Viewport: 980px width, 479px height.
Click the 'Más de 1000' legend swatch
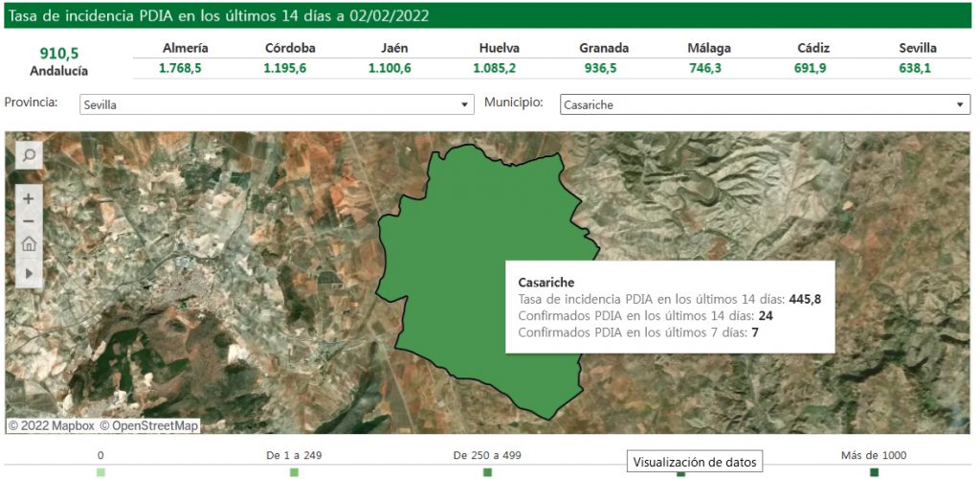pyautogui.click(x=874, y=472)
